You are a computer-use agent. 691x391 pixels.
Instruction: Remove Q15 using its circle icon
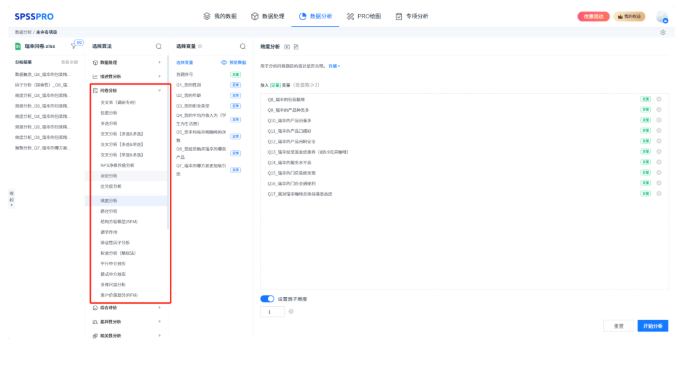click(x=659, y=173)
